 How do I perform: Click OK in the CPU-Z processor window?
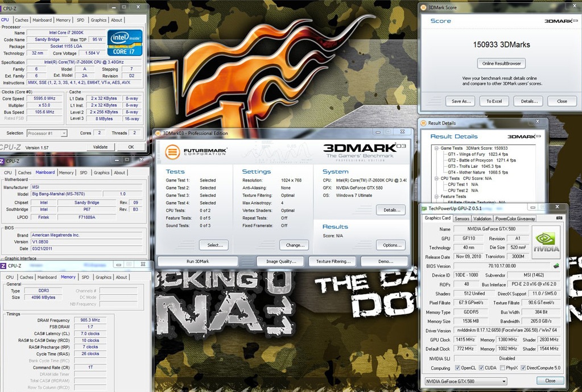coord(131,147)
